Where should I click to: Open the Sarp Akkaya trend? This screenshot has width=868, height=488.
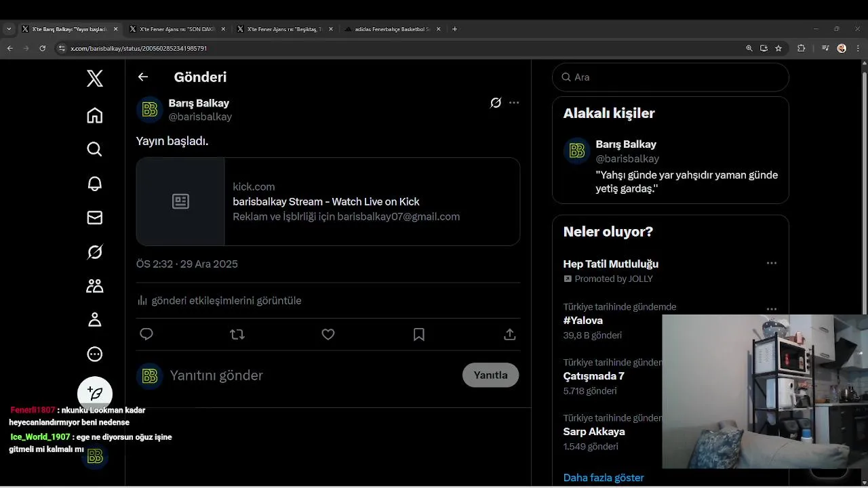pos(594,432)
